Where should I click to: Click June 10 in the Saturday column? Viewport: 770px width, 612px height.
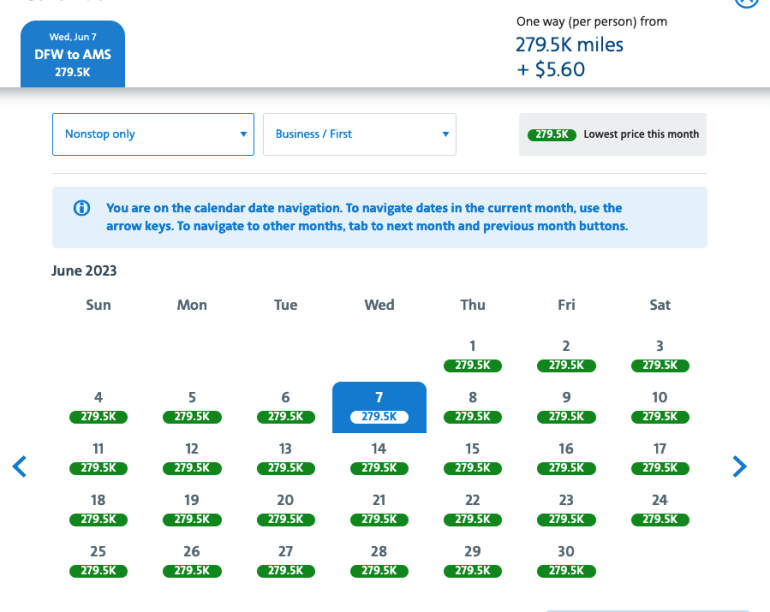point(660,405)
